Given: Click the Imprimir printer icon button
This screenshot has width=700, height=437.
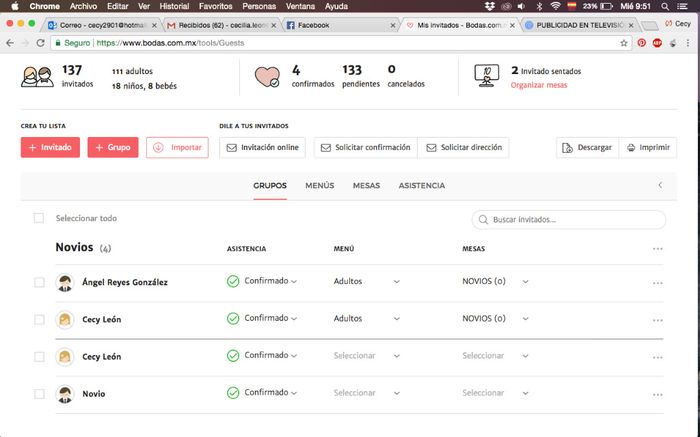Looking at the screenshot, I should tap(648, 147).
